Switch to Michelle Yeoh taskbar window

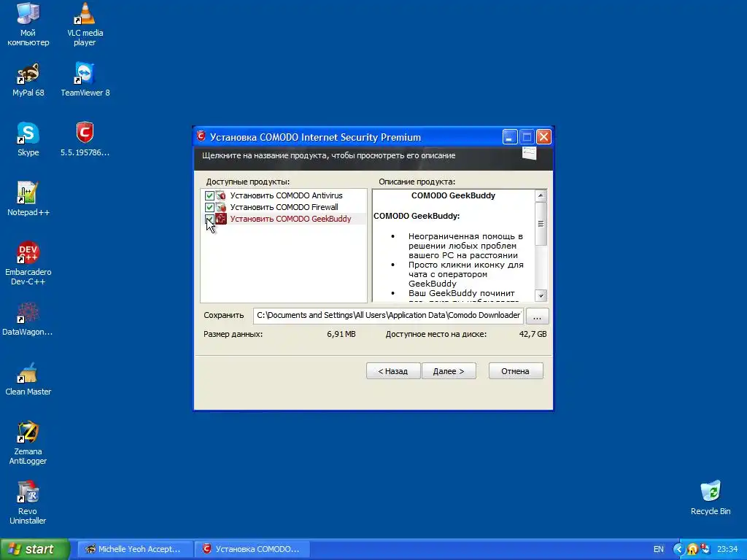pyautogui.click(x=134, y=549)
